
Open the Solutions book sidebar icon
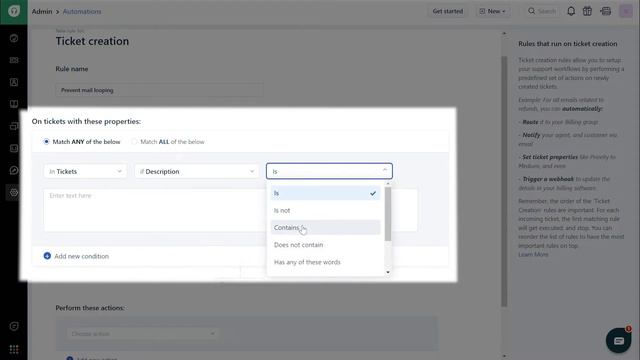[x=14, y=104]
